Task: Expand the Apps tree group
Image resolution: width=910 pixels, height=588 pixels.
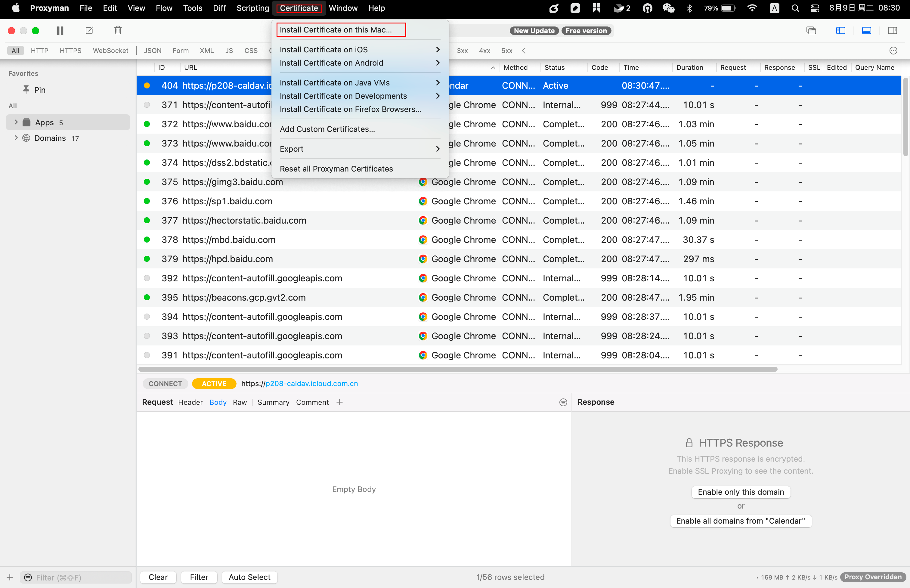Action: point(16,122)
